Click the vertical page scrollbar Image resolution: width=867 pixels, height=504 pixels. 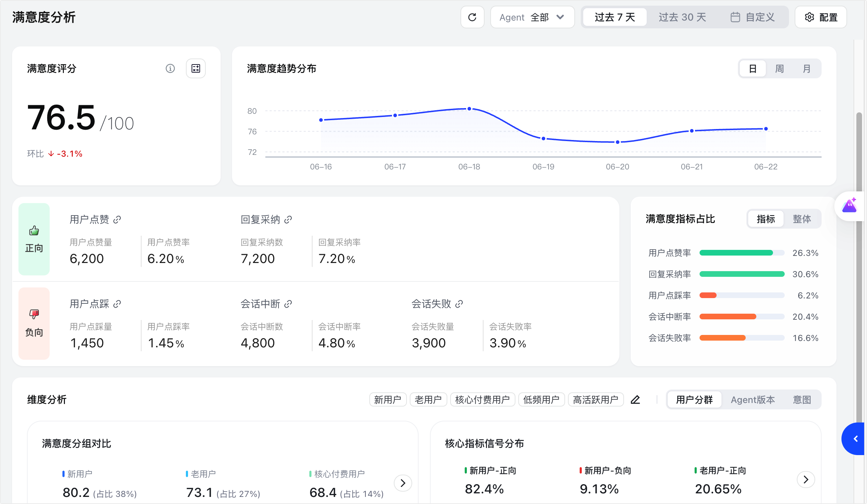pos(859,269)
